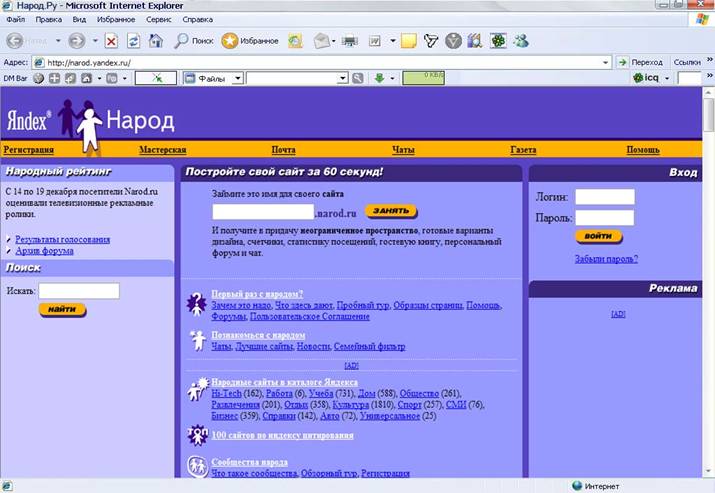Screen dimensions: 715x493
Task: Click the Логин input field
Action: [605, 197]
